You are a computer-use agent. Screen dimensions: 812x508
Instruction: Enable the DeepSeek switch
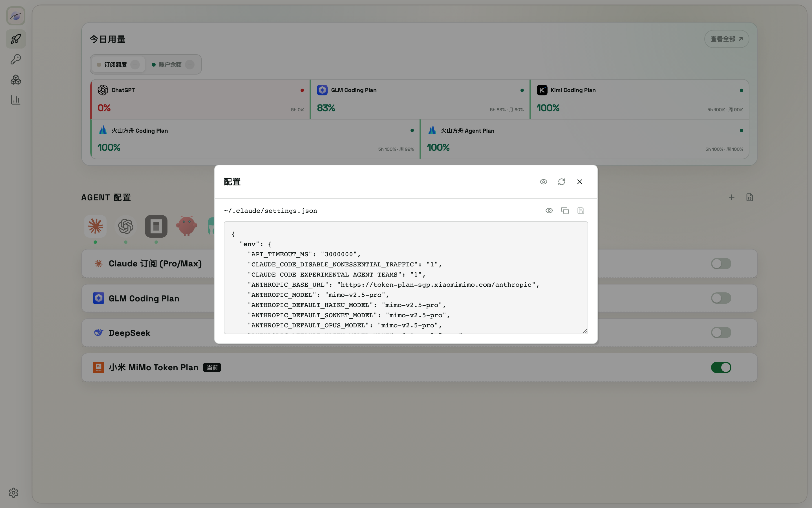pos(721,333)
